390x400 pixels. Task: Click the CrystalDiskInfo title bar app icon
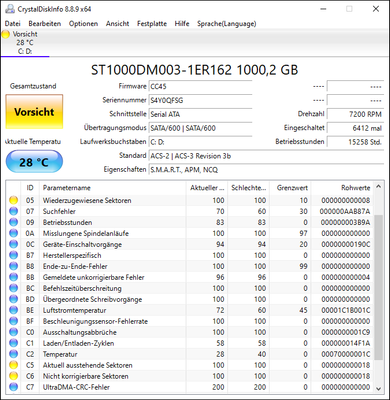click(10, 9)
